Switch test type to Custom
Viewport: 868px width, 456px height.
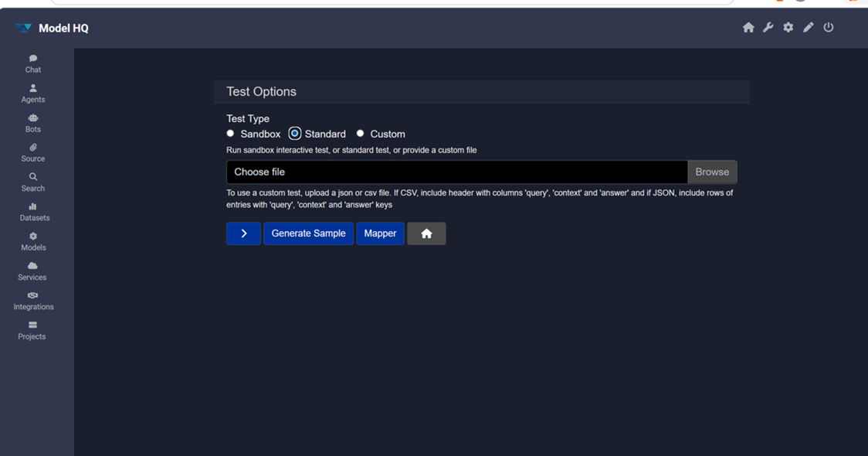pos(360,133)
